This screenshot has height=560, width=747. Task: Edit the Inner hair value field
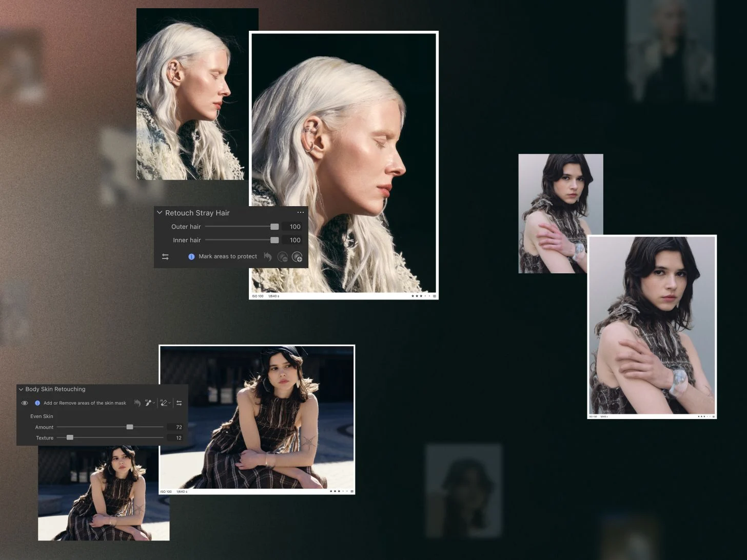(292, 240)
